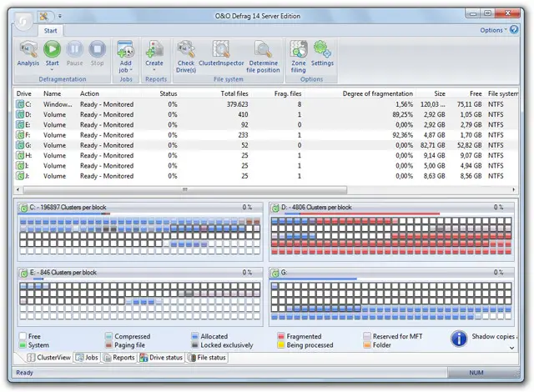Switch to the ClusterView tab
This screenshot has width=534, height=392.
pos(48,358)
